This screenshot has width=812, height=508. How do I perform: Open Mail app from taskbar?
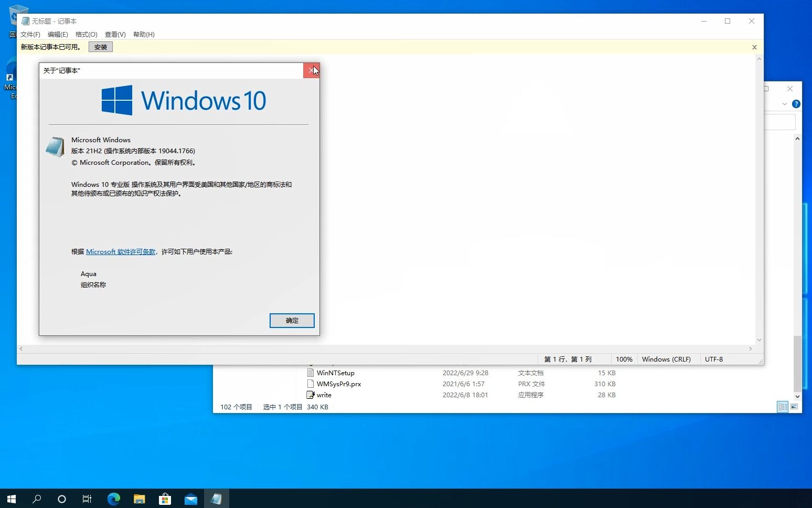tap(191, 499)
